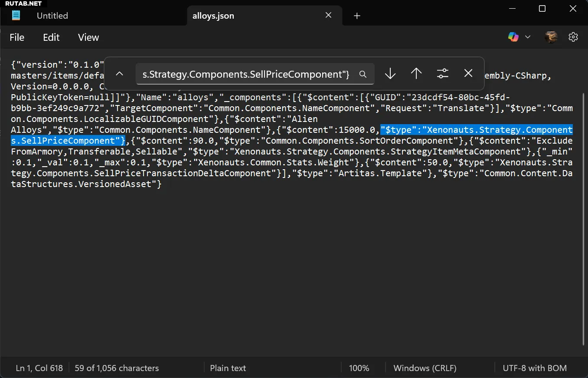Image resolution: width=588 pixels, height=378 pixels.
Task: Close the alloys.json tab
Action: (x=328, y=16)
